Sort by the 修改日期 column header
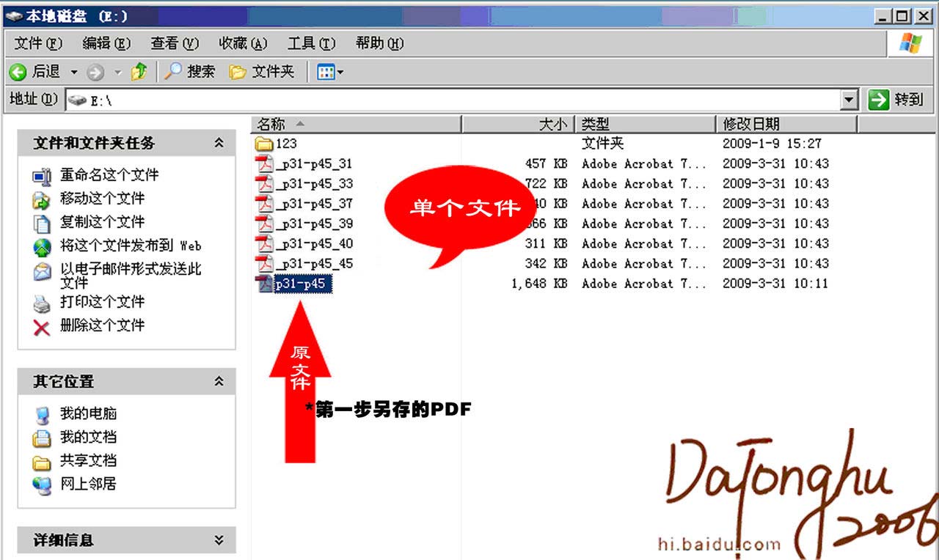 point(786,125)
